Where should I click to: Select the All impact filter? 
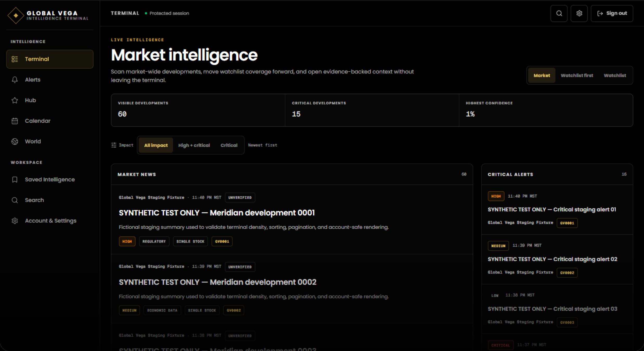coord(156,145)
